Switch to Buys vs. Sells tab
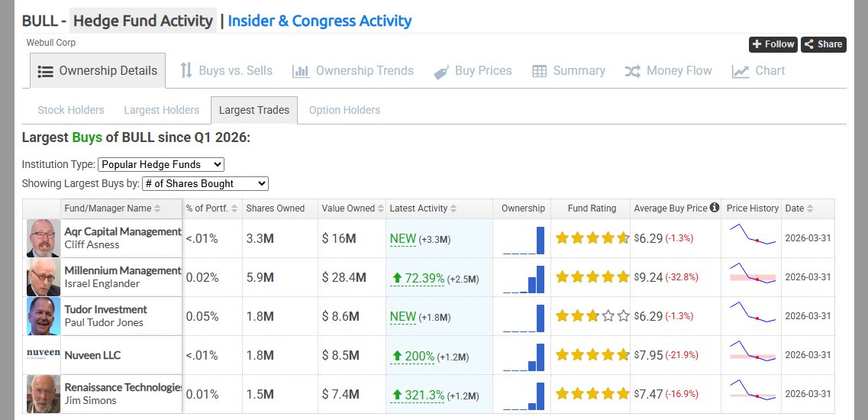Image resolution: width=868 pixels, height=420 pixels. (x=227, y=71)
